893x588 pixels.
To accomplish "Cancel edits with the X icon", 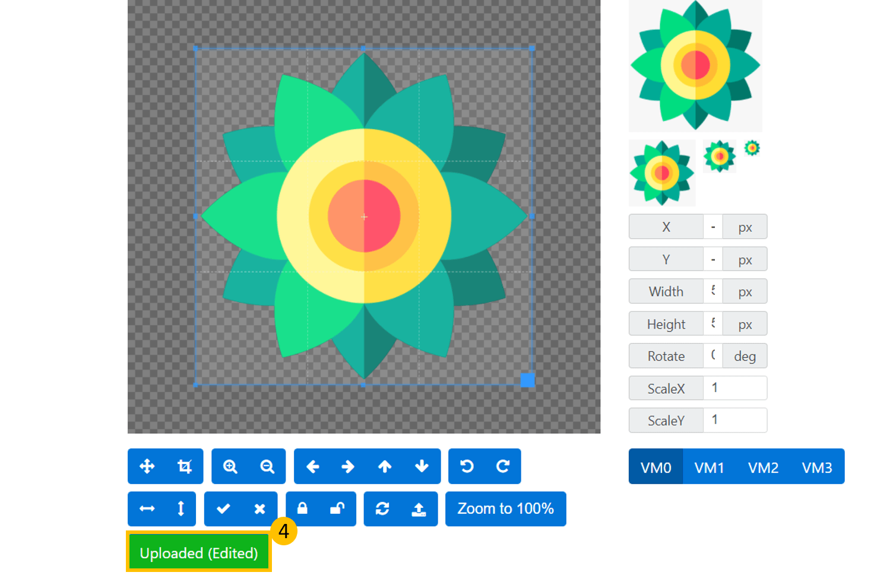I will 259,508.
